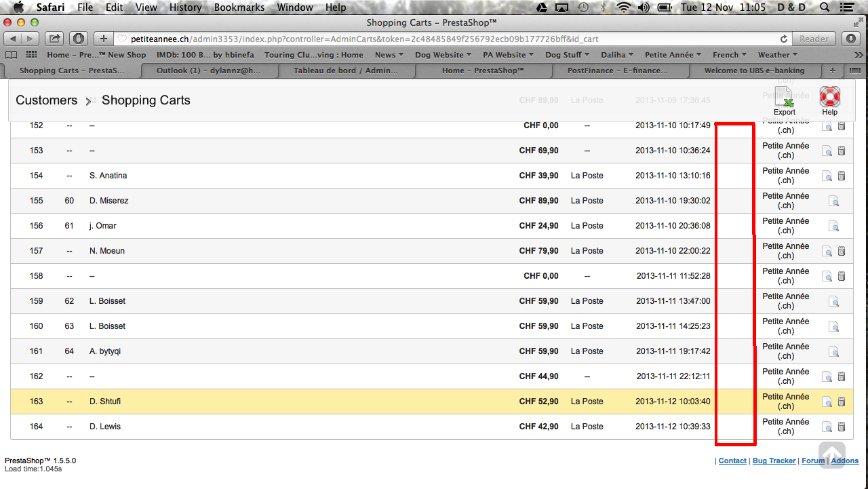View cart 159 details icon
The height and width of the screenshot is (489, 868).
(x=834, y=301)
